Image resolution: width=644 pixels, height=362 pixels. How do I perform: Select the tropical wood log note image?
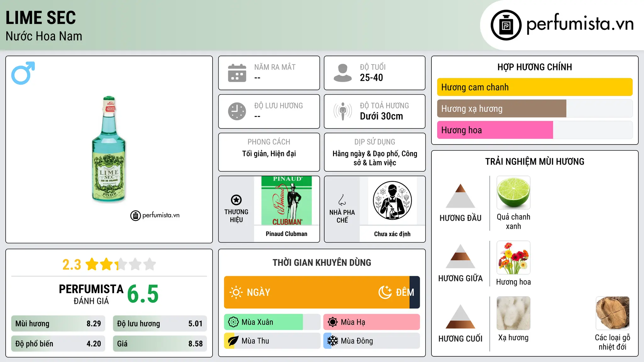point(613,313)
